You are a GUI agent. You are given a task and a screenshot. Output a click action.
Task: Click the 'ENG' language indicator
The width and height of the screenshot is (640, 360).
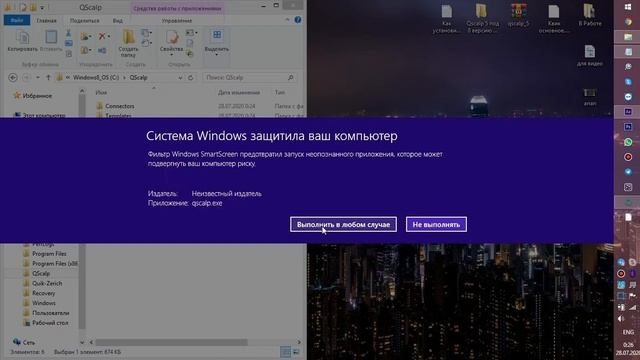[x=628, y=332]
